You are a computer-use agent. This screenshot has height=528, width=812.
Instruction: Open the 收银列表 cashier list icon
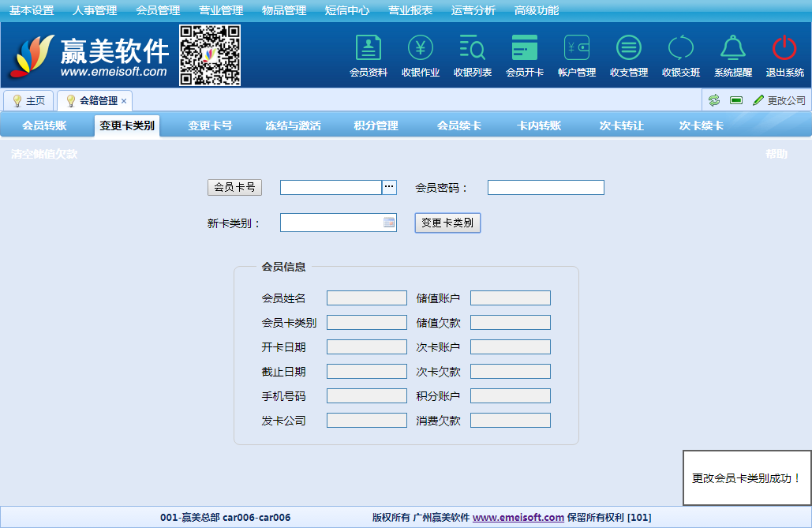(472, 49)
